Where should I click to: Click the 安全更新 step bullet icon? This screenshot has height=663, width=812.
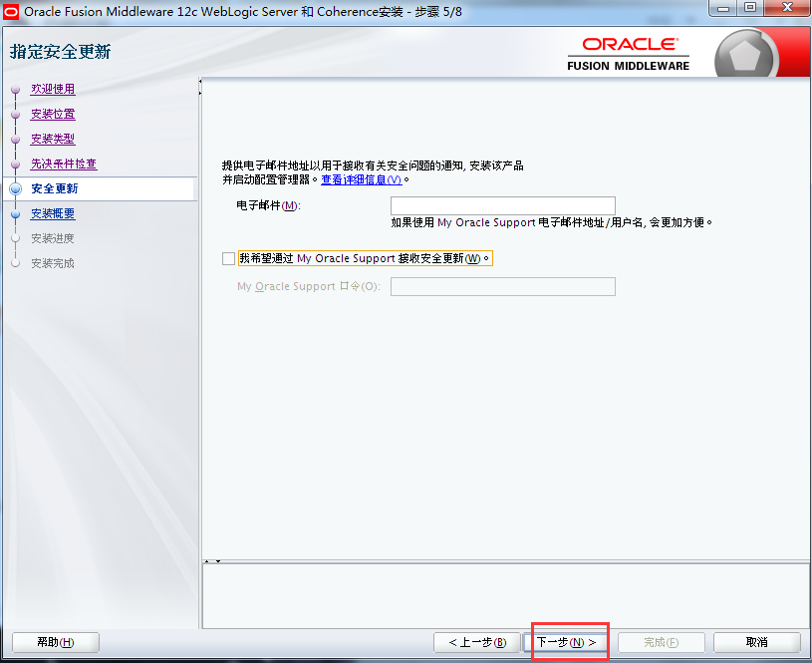16,188
